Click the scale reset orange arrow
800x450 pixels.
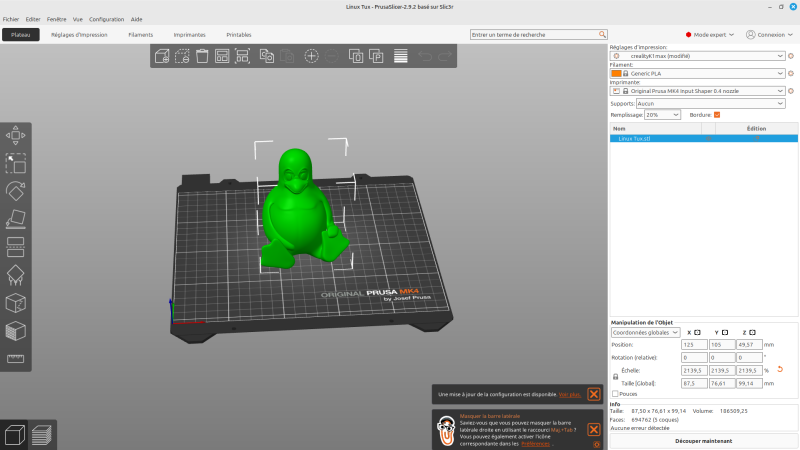coord(779,370)
